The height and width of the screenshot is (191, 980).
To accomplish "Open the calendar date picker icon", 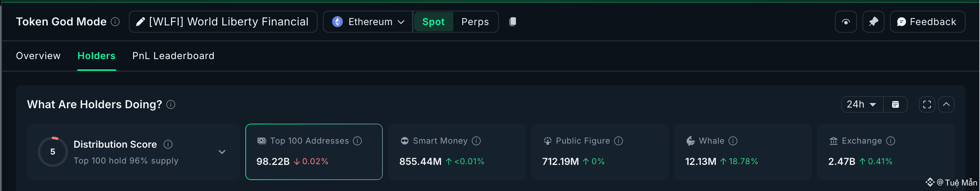I will coord(895,104).
